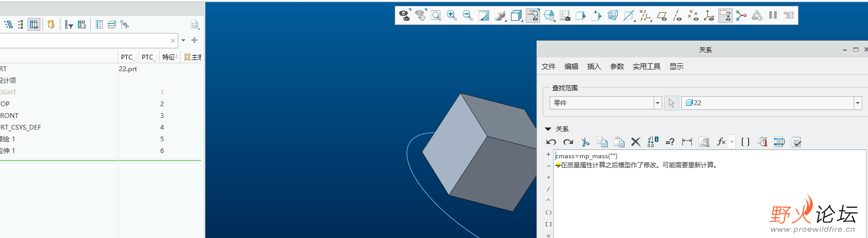Viewport: 868px width, 238px height.
Task: Expand the model 22 dropdown list
Action: (x=858, y=103)
